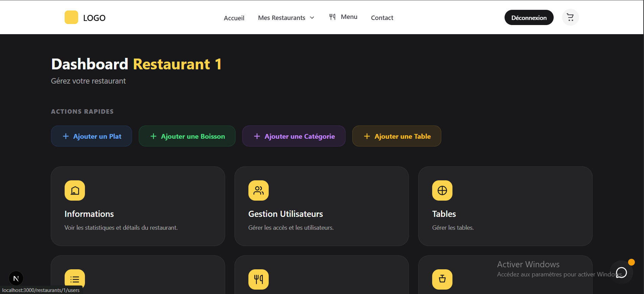Open the Contact page link
644x294 pixels.
[x=382, y=18]
